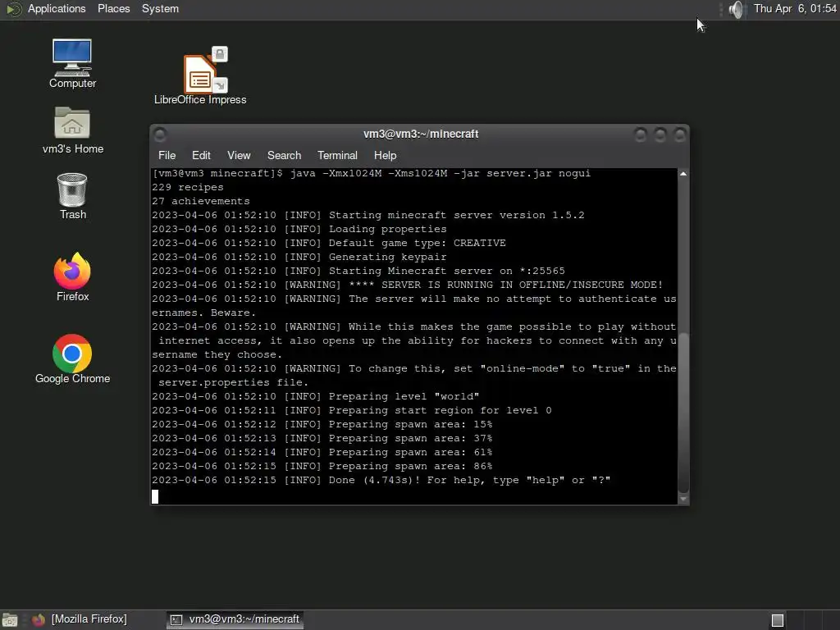Click the terminal vertical scrollbar thumb
The image size is (840, 630).
pyautogui.click(x=683, y=413)
